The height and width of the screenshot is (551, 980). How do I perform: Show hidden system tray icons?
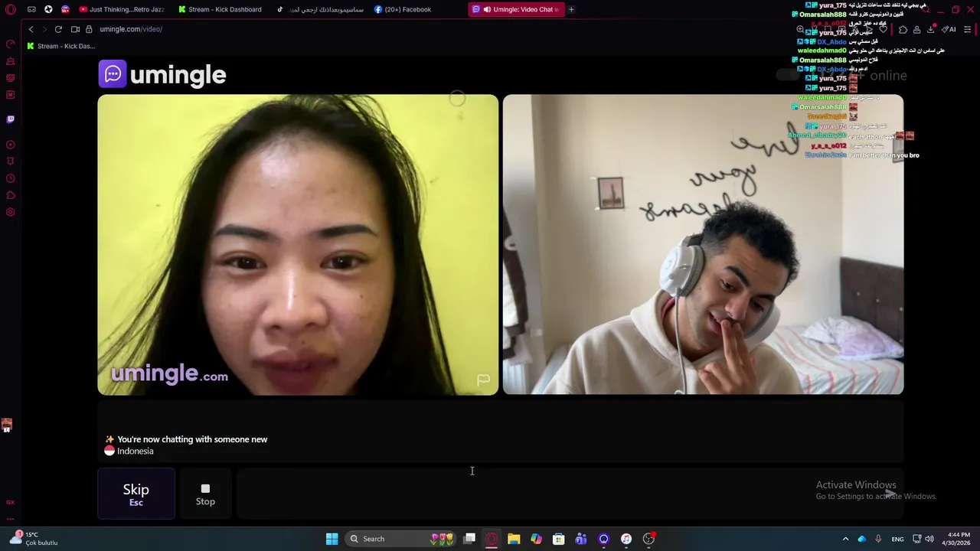[x=845, y=539]
